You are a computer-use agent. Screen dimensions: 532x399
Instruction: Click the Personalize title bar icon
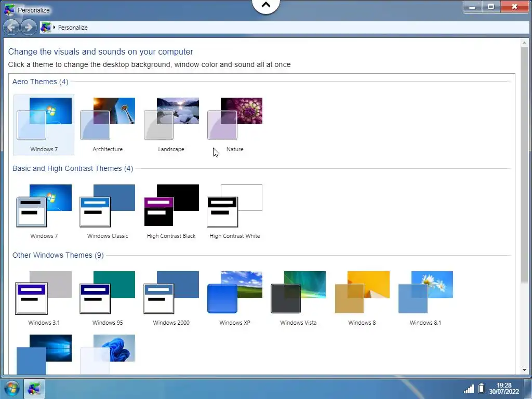pyautogui.click(x=9, y=10)
